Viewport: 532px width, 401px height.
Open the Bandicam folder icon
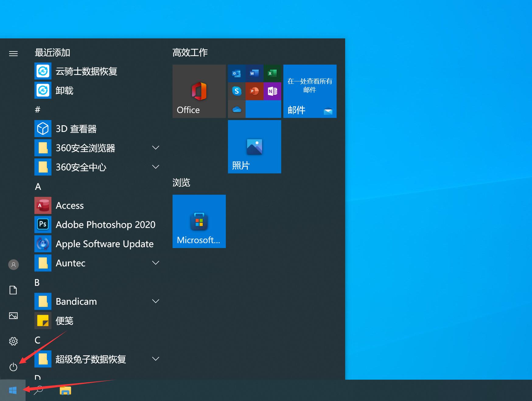[43, 301]
